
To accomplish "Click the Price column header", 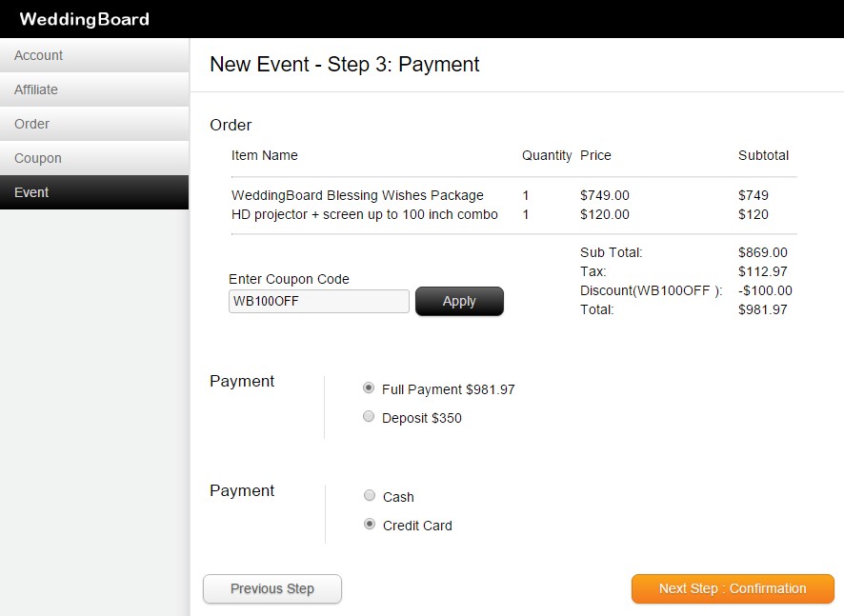I will tap(595, 155).
